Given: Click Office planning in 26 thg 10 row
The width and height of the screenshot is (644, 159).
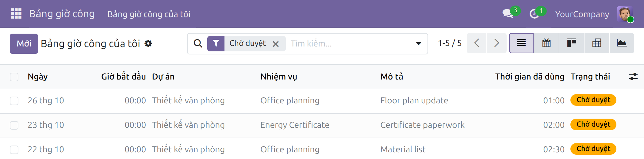Looking at the screenshot, I should pos(290,101).
